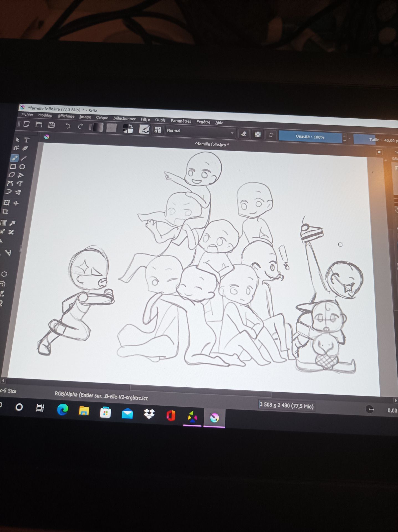The width and height of the screenshot is (398, 532).
Task: Select the Edit Shapes tool
Action: pos(17,148)
